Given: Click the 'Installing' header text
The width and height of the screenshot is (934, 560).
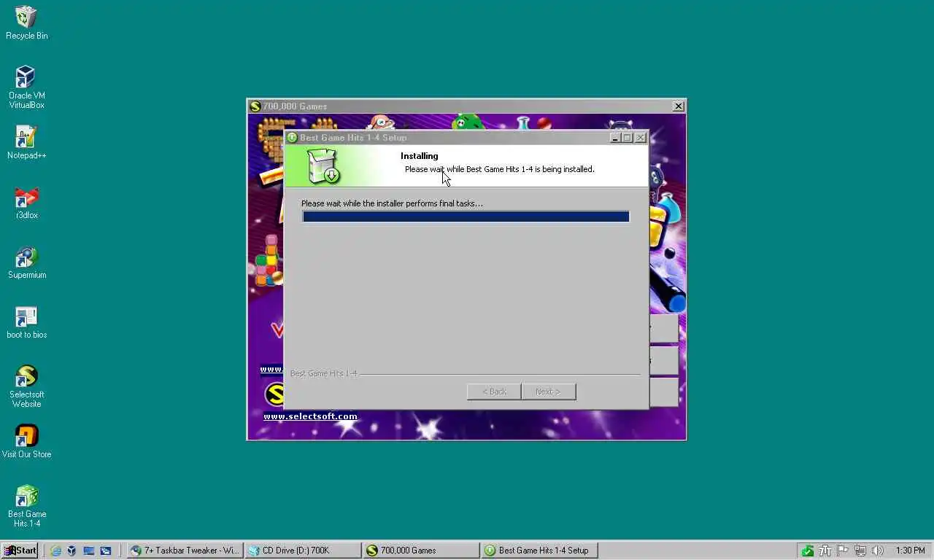Looking at the screenshot, I should click(x=420, y=156).
